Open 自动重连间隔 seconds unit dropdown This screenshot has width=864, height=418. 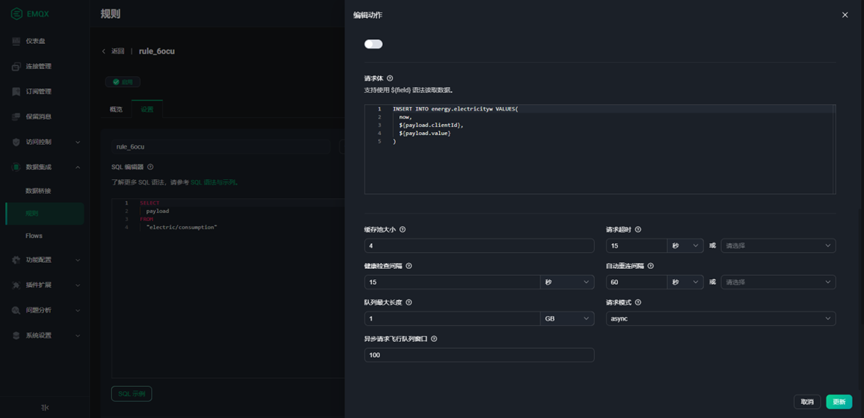pyautogui.click(x=685, y=282)
